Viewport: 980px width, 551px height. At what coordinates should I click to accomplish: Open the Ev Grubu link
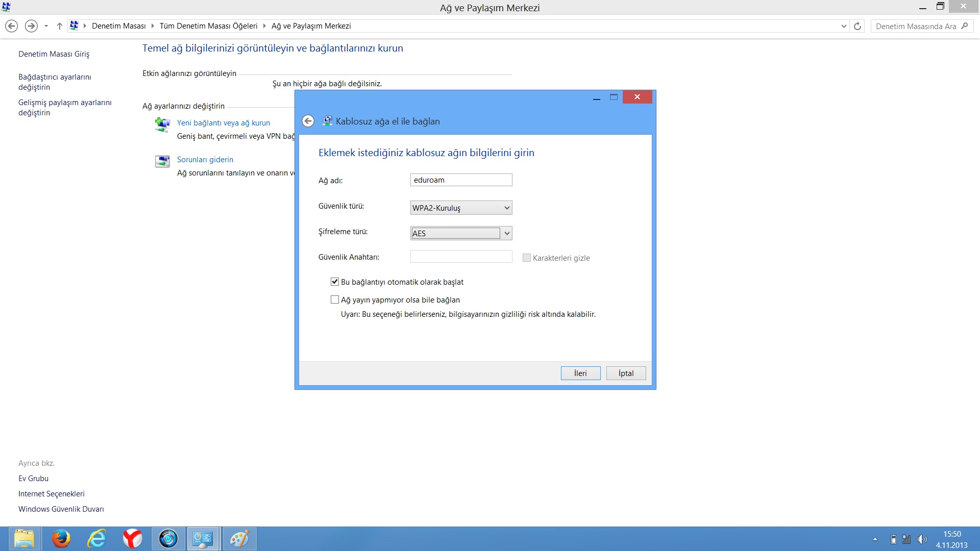(33, 478)
